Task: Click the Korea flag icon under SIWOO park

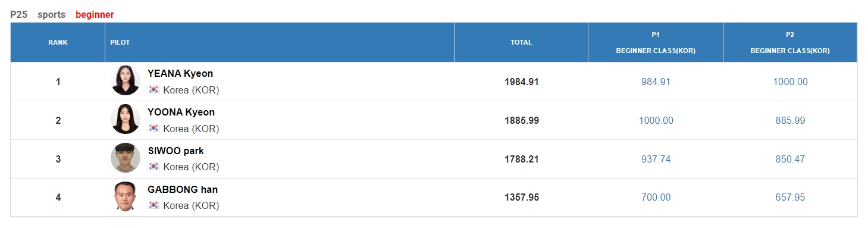Action: (x=154, y=167)
